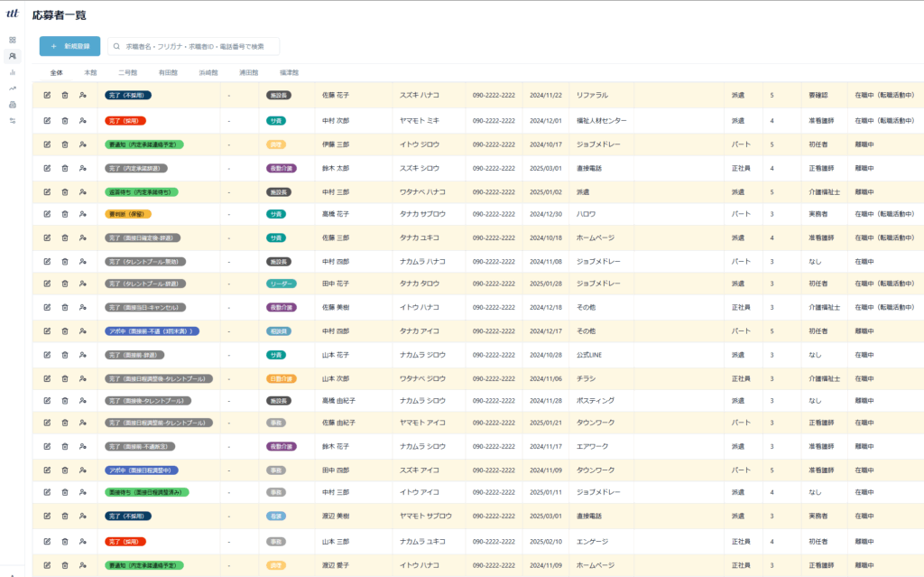Click the yellow 要判断（保留） status badge
This screenshot has height=577, width=924.
click(x=128, y=214)
